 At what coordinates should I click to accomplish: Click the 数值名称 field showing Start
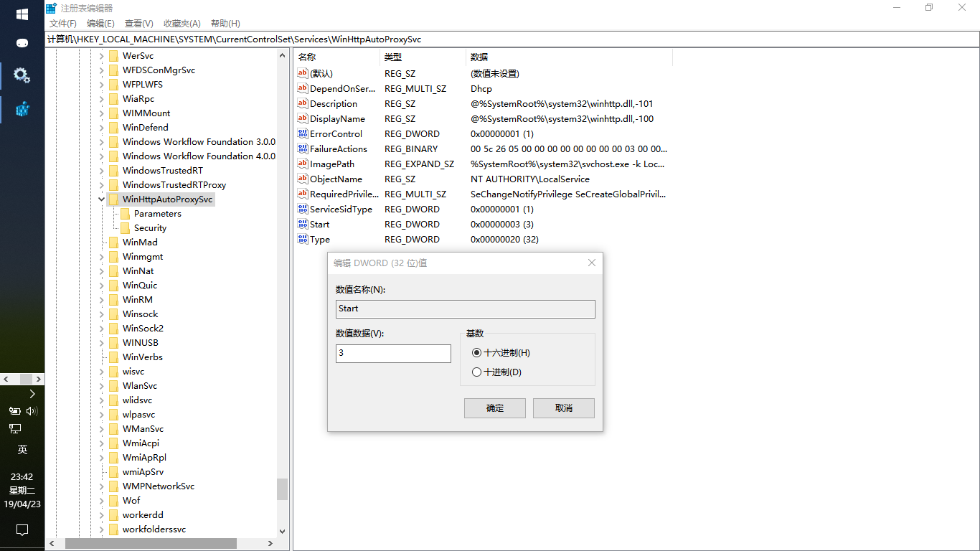click(x=466, y=309)
